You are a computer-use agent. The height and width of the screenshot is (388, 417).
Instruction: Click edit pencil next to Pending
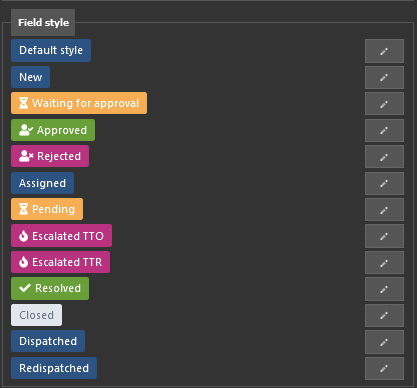(x=384, y=209)
